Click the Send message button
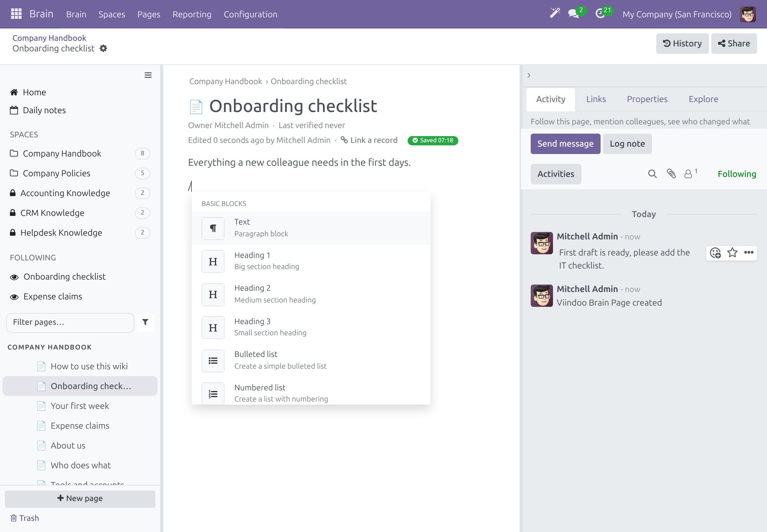This screenshot has height=532, width=767. (x=565, y=144)
